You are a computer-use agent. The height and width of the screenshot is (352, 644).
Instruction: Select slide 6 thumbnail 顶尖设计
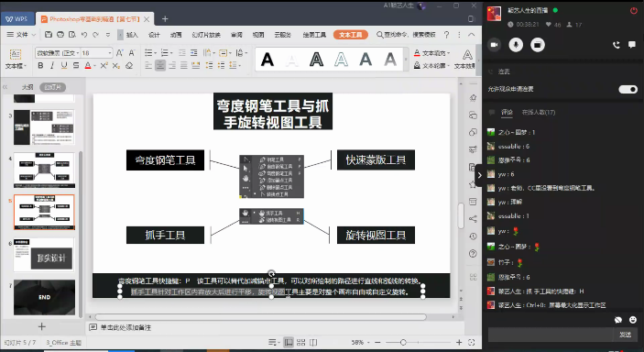click(44, 255)
